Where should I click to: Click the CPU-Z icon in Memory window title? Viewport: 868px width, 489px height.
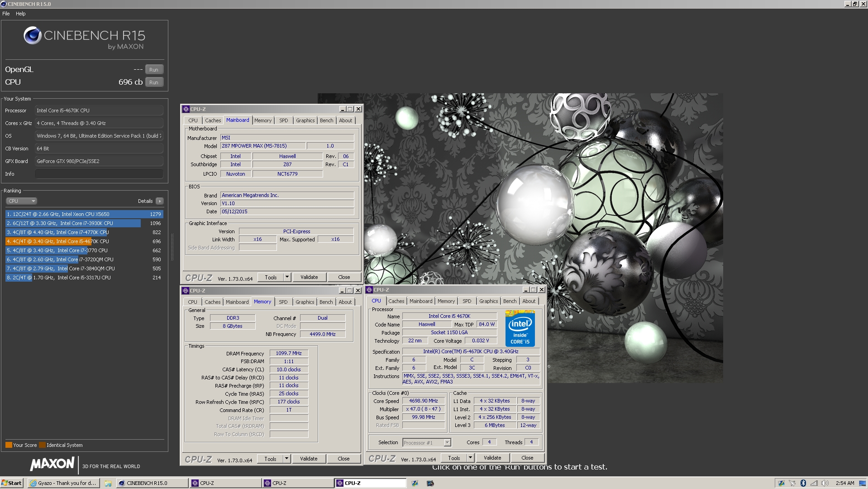coord(186,291)
